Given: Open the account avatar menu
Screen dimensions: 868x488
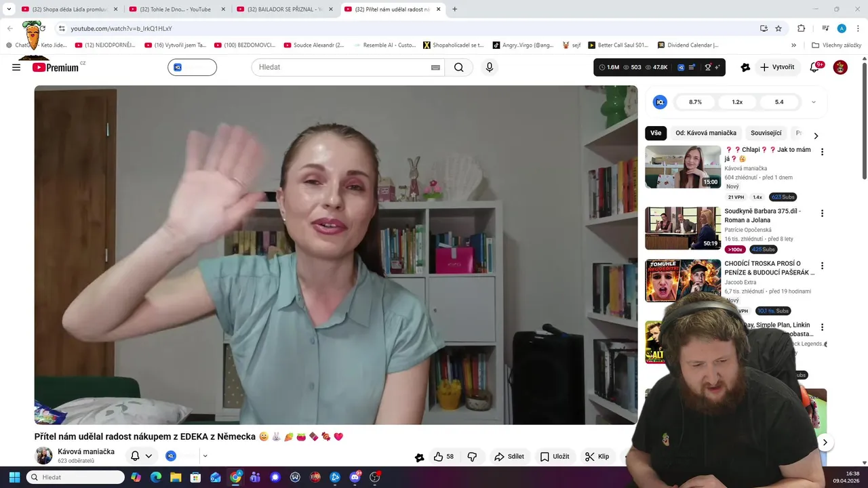Looking at the screenshot, I should coord(840,67).
